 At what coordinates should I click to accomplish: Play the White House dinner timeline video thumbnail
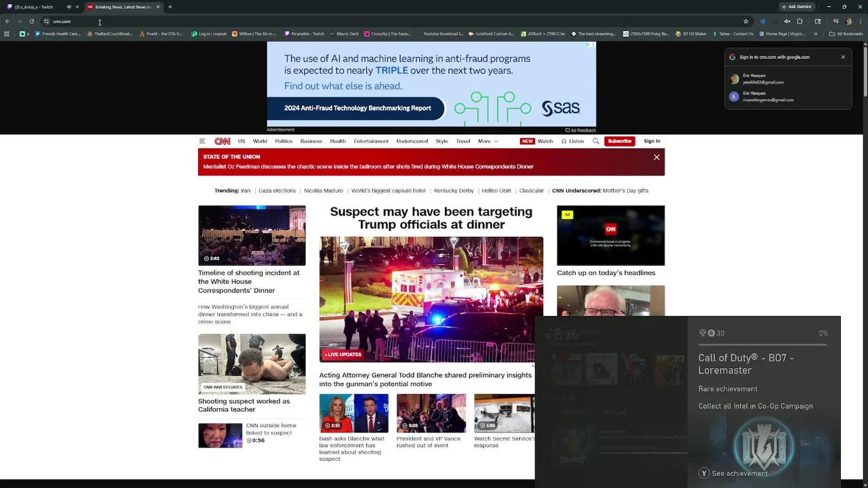point(252,235)
